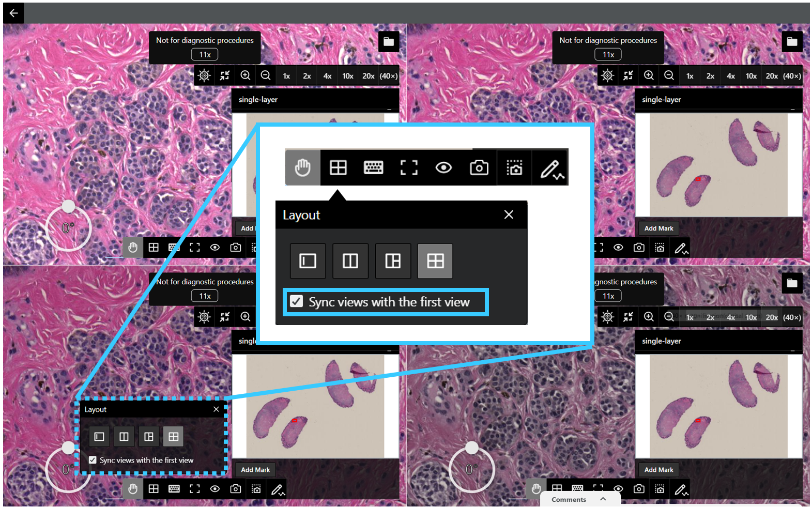Set upper-right view to 2x magnification

pyautogui.click(x=710, y=76)
